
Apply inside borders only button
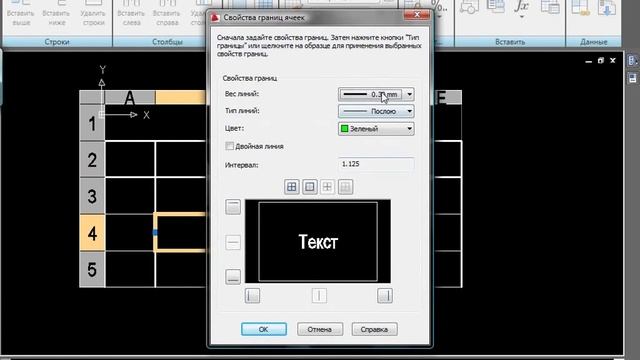tap(327, 187)
